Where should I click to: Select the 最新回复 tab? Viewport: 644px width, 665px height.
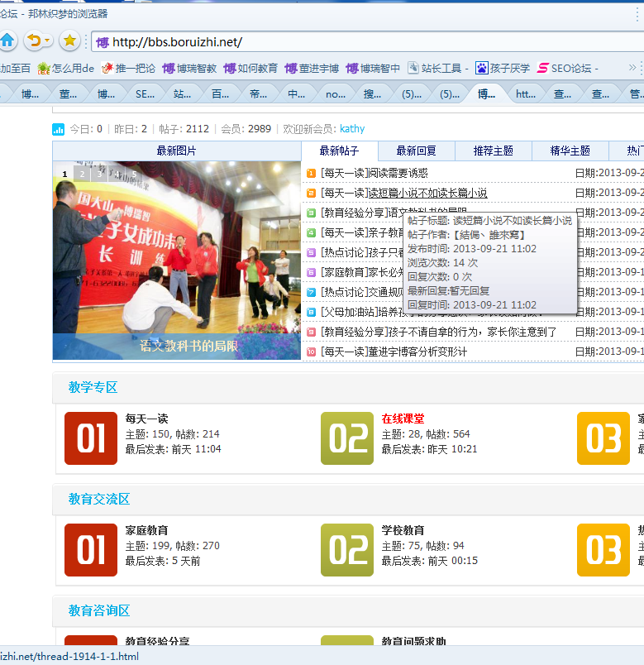[x=417, y=151]
